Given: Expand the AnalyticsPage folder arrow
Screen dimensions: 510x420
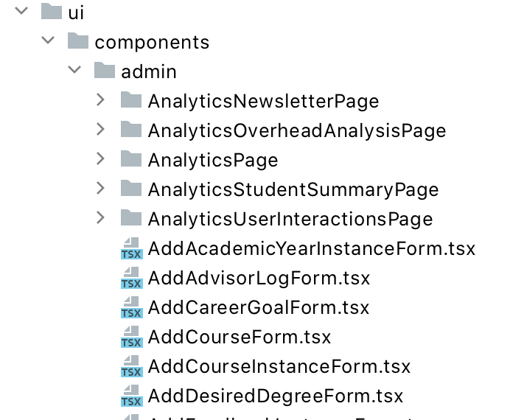Looking at the screenshot, I should pos(100,159).
